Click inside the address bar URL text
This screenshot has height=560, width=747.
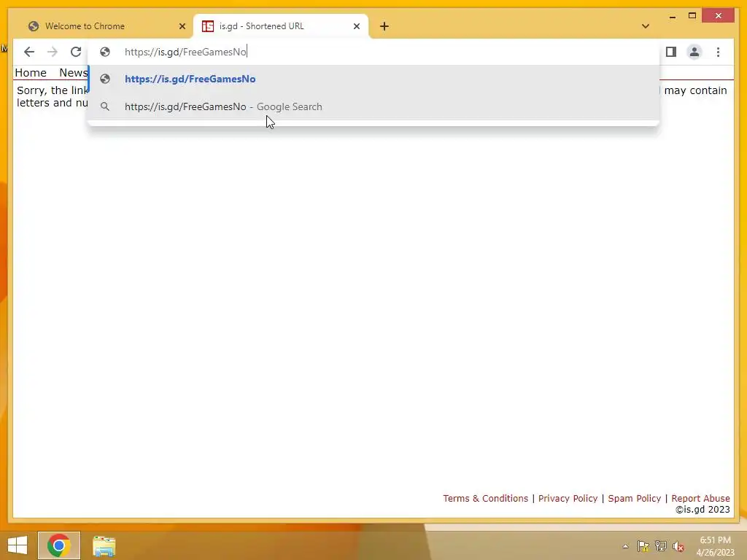coord(185,52)
